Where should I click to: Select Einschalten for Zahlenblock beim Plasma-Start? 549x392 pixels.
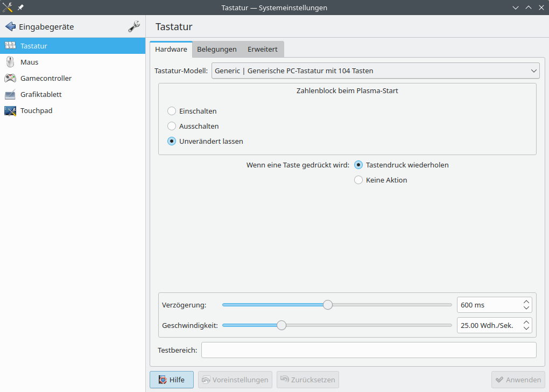pos(172,111)
